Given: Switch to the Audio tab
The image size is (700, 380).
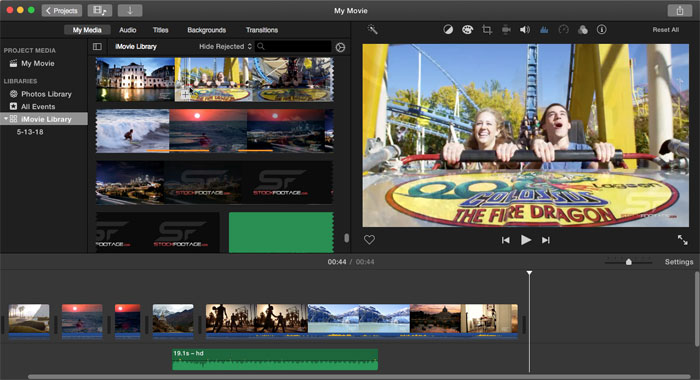Looking at the screenshot, I should [127, 30].
